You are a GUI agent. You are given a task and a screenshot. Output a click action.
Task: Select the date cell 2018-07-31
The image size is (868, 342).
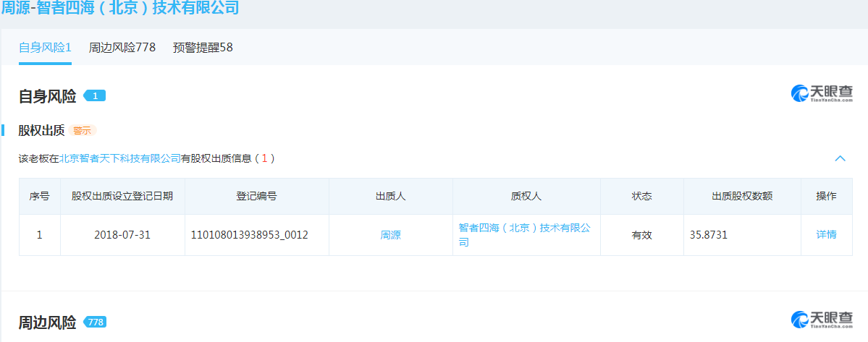tap(122, 235)
